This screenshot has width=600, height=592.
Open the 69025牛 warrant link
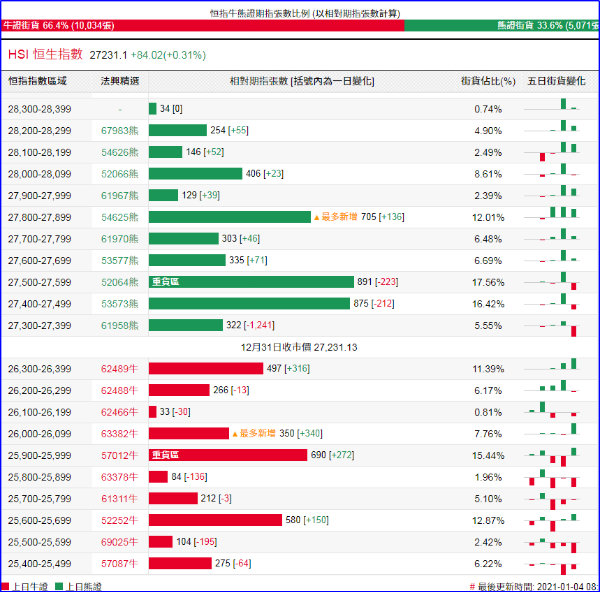click(x=119, y=542)
